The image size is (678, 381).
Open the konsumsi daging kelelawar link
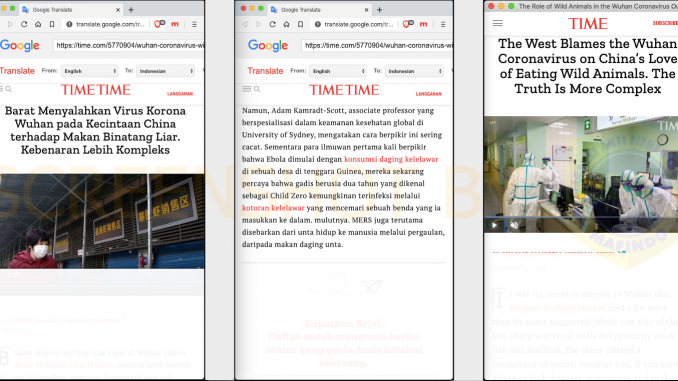[x=391, y=159]
